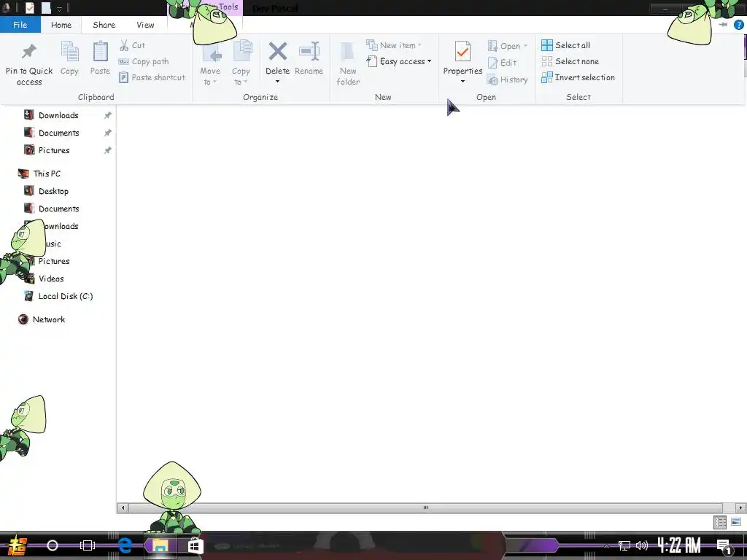The height and width of the screenshot is (560, 747).
Task: Open the Store taskbar icon
Action: coord(195,545)
